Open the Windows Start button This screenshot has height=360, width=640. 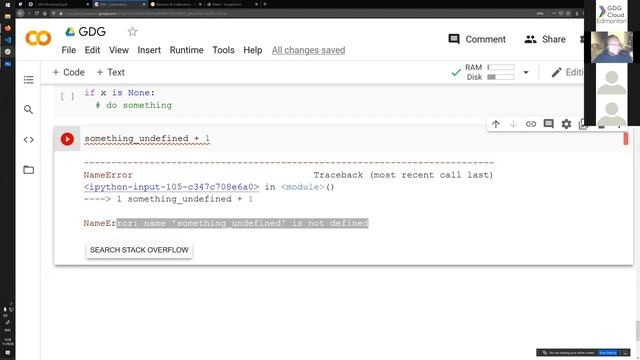(7, 4)
